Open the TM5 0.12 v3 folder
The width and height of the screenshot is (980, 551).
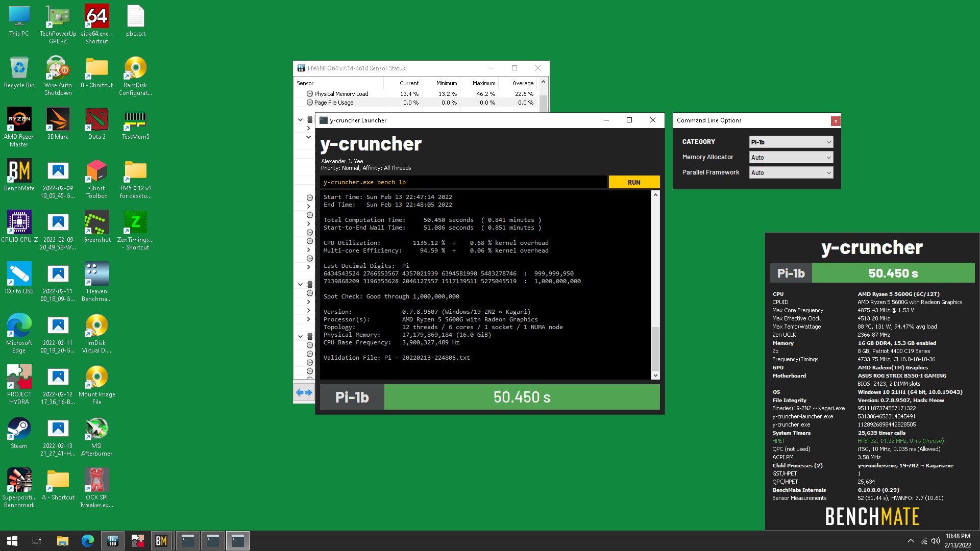135,179
